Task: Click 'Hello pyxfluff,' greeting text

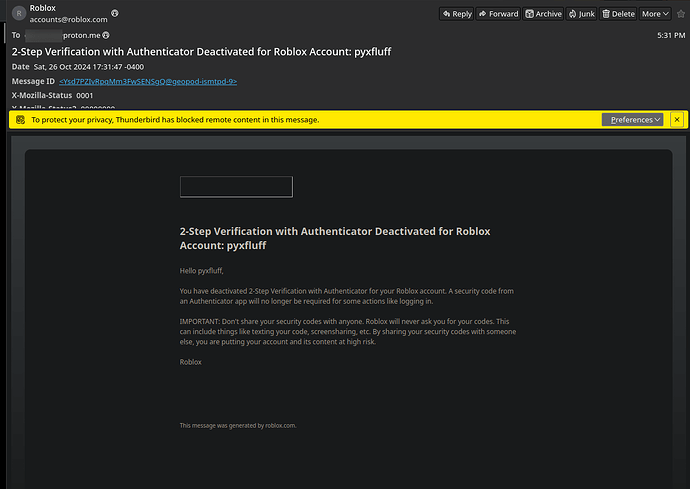Action: pyautogui.click(x=202, y=271)
